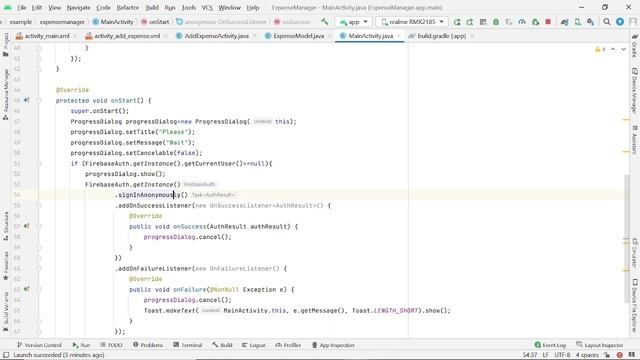Open the realme RMX2185 device dropdown
This screenshot has width=640, height=360.
point(412,22)
